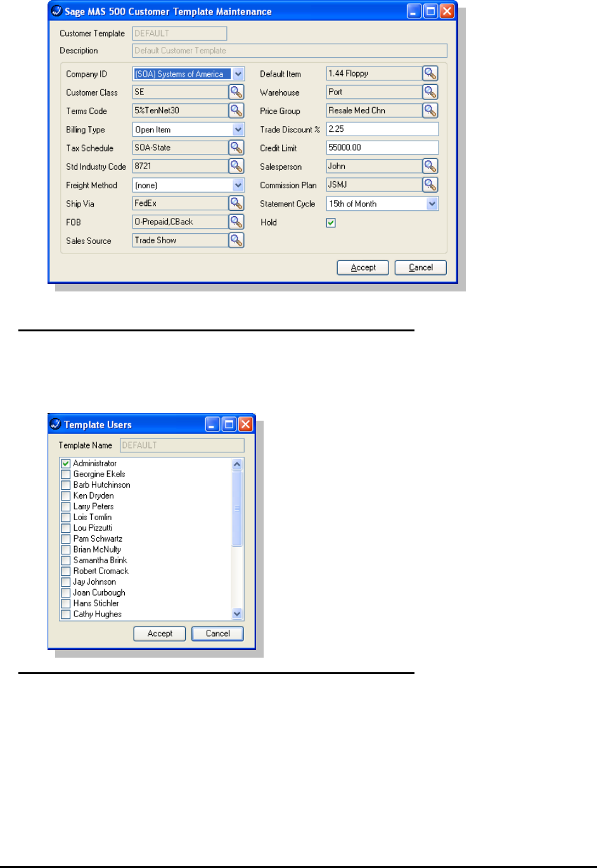Check Georgine Ekels user
The width and height of the screenshot is (597, 868).
coord(66,475)
